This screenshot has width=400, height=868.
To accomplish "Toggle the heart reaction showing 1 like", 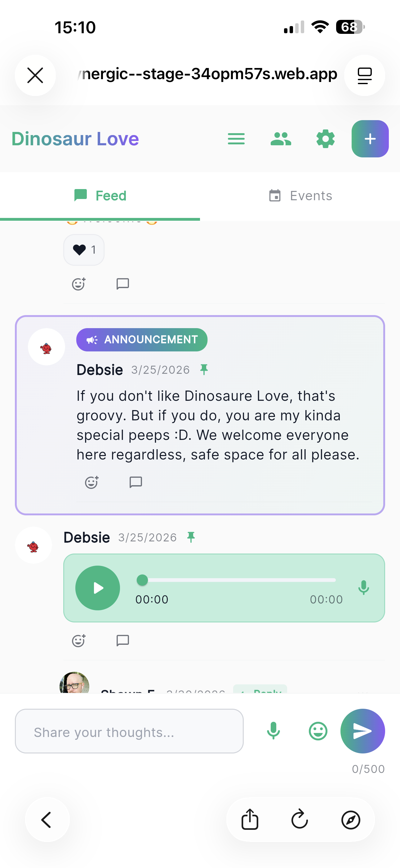I will pos(83,250).
